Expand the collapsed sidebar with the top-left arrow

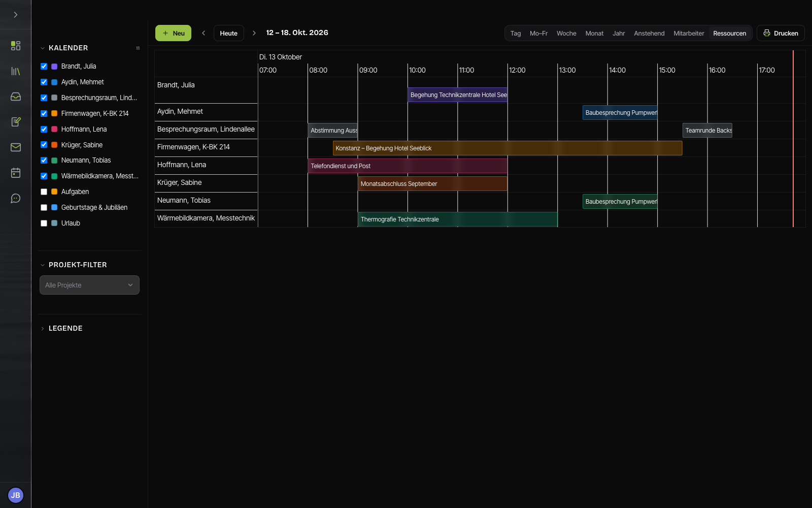[16, 15]
